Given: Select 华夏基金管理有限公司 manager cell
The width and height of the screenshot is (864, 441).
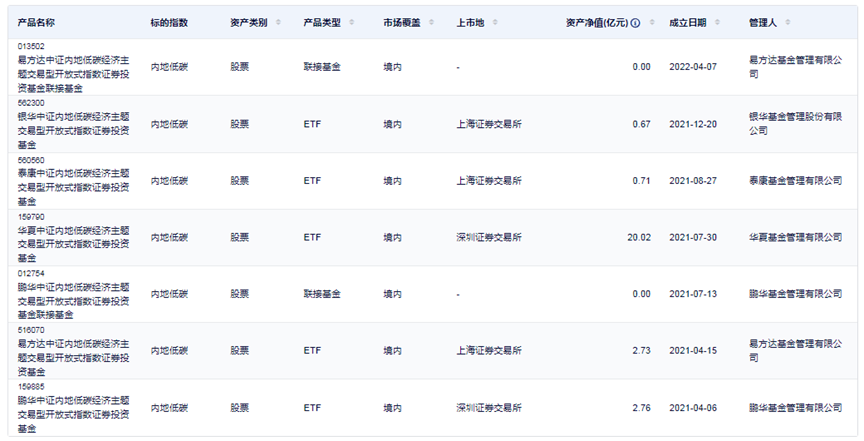Looking at the screenshot, I should click(x=795, y=238).
